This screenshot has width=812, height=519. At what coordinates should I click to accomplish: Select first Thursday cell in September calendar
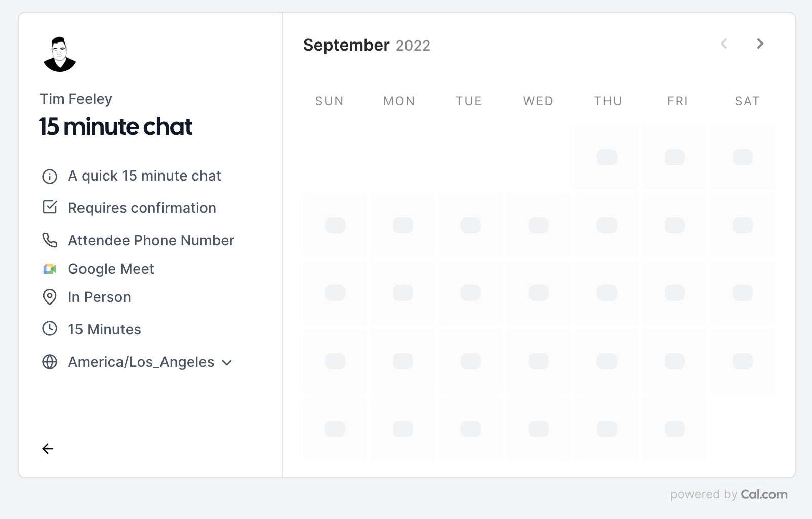click(x=606, y=157)
